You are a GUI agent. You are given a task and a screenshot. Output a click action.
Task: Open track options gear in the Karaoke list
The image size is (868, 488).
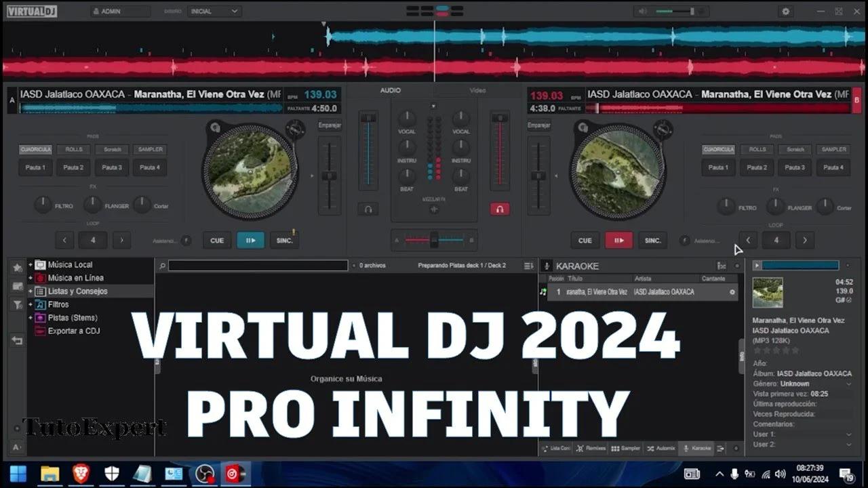click(x=732, y=291)
